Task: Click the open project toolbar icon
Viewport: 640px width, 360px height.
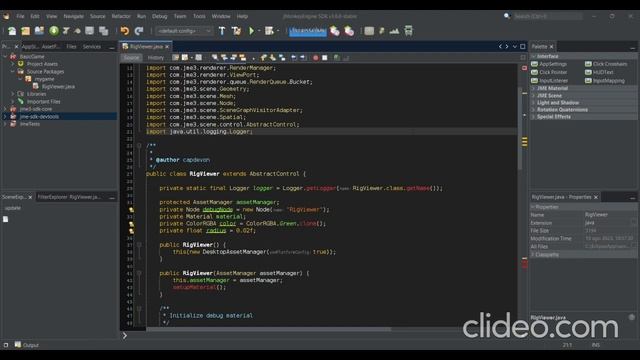Action: coord(39,31)
